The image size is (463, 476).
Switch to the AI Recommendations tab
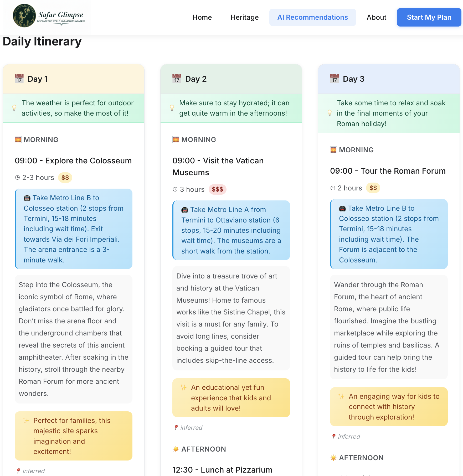tap(312, 17)
